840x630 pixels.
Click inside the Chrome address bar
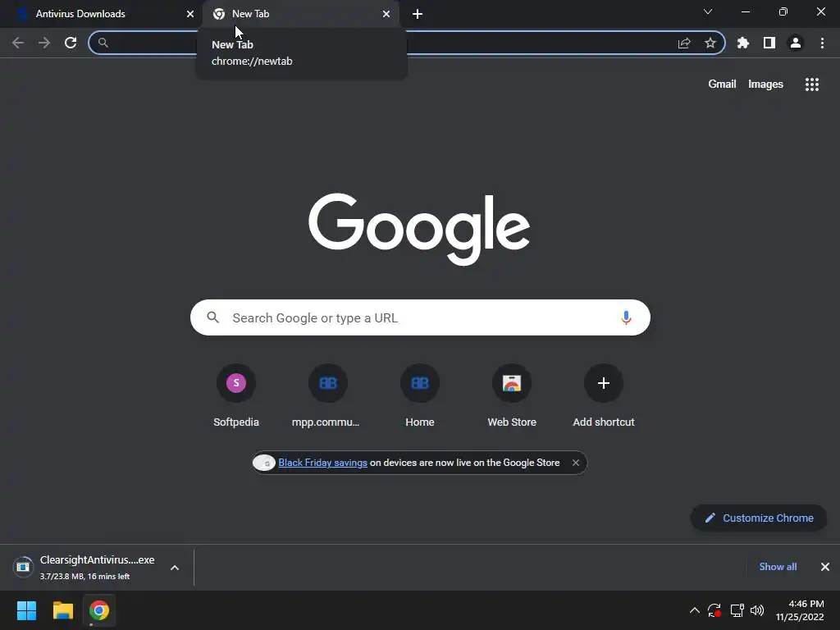point(407,43)
